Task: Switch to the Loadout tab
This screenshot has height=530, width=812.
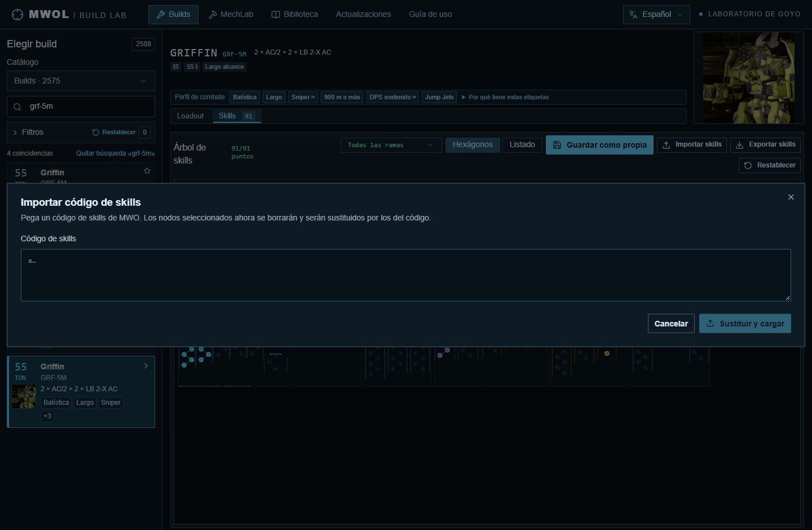Action: [190, 116]
